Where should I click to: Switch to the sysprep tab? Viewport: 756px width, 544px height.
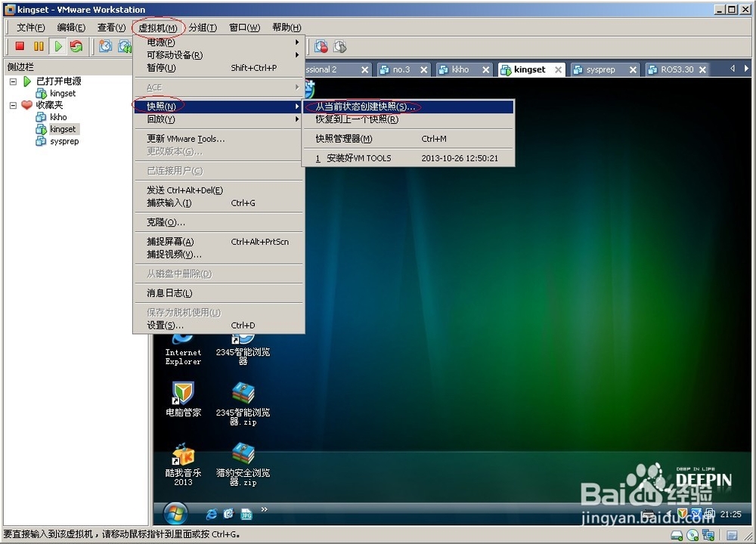point(601,69)
